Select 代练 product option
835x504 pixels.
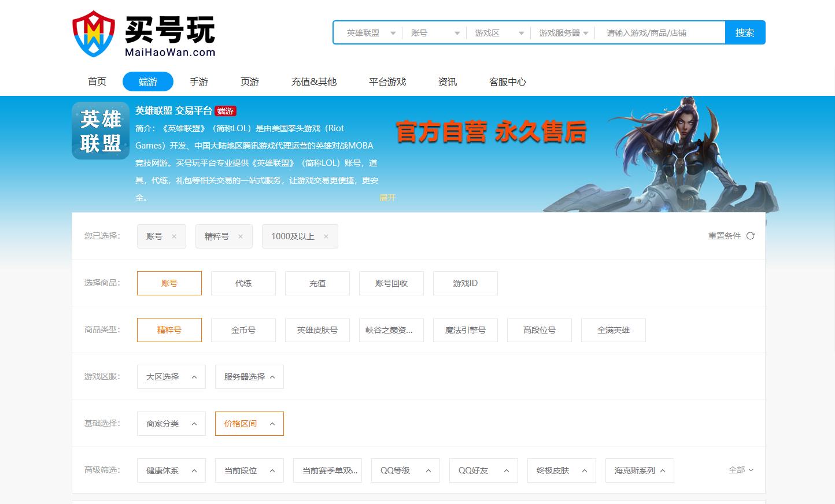[243, 283]
